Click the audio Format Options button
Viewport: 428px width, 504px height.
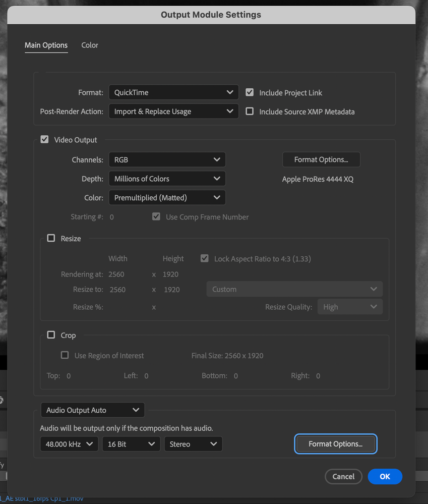click(x=335, y=444)
